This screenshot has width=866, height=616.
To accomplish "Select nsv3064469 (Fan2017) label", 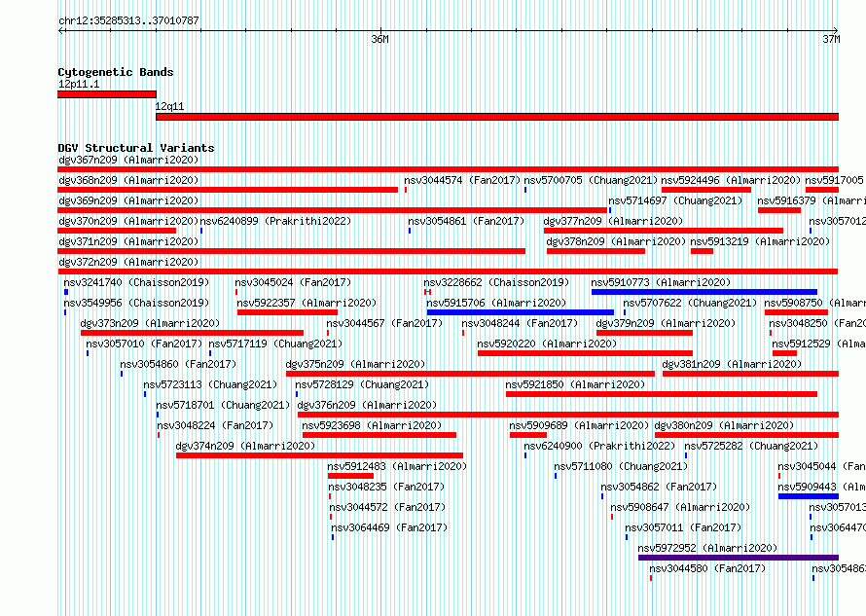I will (389, 527).
